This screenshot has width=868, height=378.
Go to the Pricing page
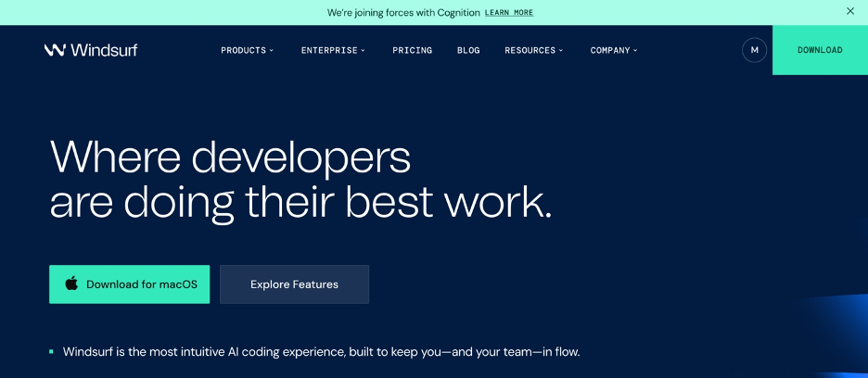coord(412,50)
